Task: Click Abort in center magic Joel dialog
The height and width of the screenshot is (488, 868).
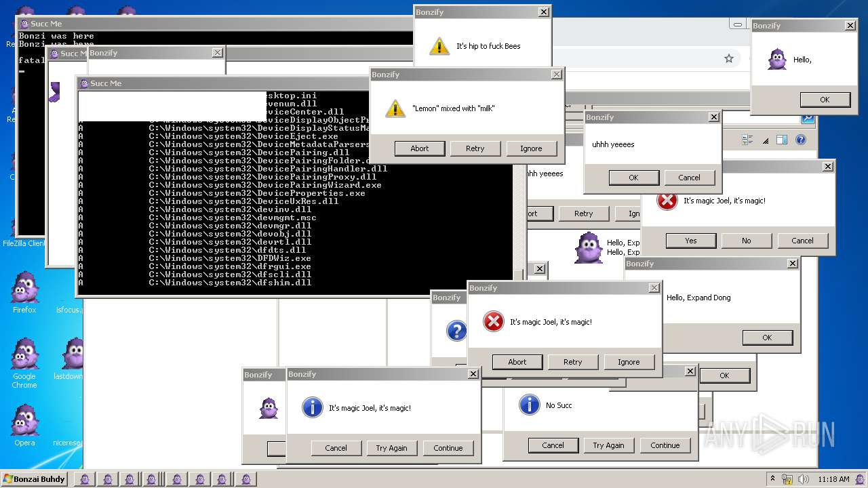Action: click(x=517, y=362)
